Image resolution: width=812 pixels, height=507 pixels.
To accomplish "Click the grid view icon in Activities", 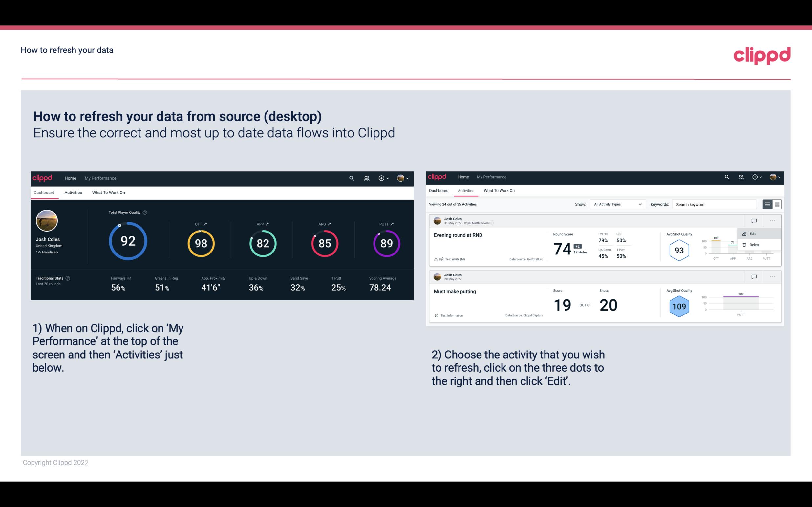I will pos(776,204).
